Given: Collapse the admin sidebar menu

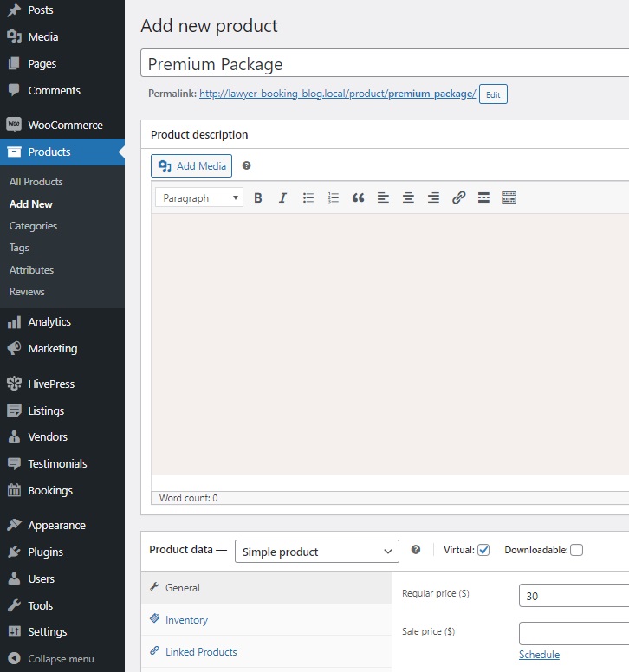Looking at the screenshot, I should pos(51,659).
